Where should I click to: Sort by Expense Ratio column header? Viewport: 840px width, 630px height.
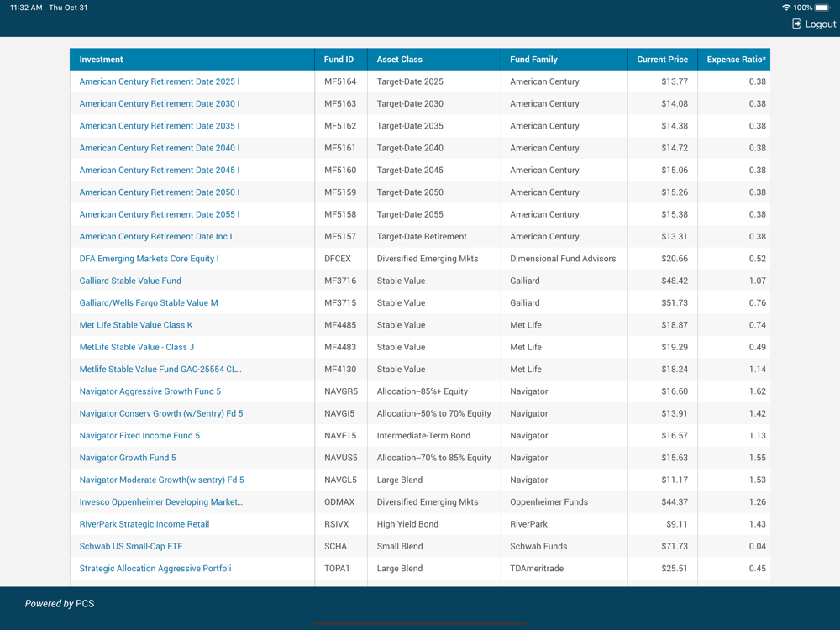pos(736,60)
